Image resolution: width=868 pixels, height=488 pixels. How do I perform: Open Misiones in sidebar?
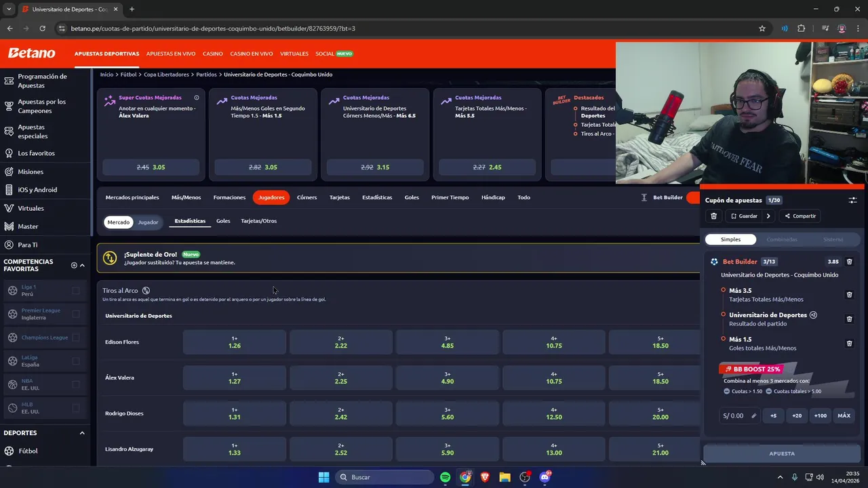[x=30, y=171]
